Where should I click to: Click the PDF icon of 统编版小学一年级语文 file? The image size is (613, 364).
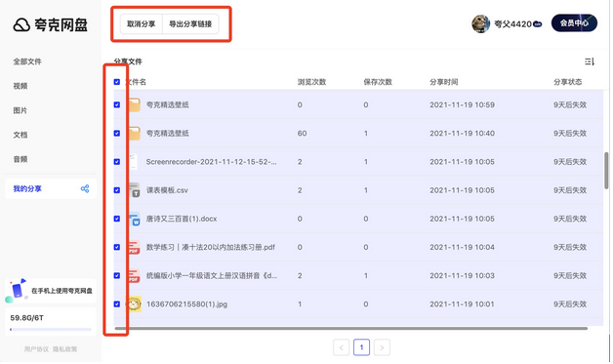134,276
